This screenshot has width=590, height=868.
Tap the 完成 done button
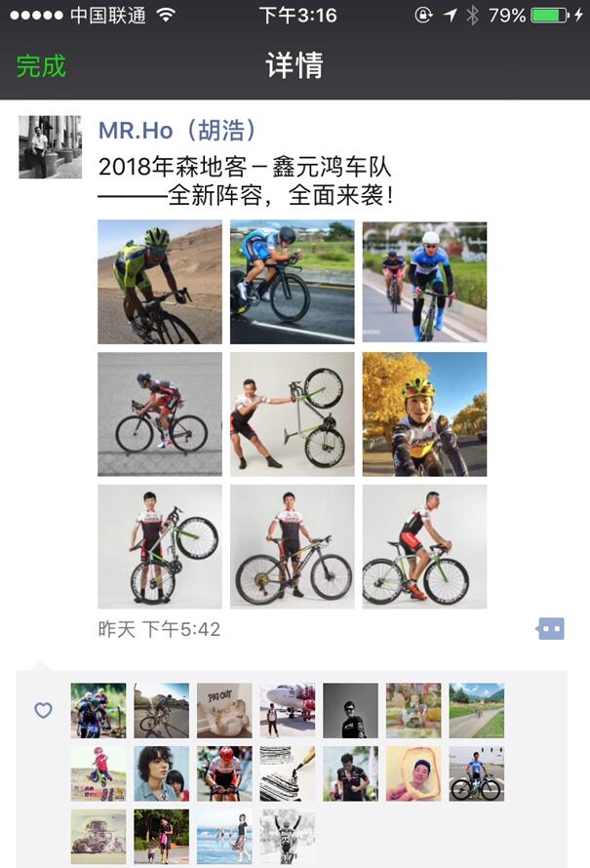41,66
